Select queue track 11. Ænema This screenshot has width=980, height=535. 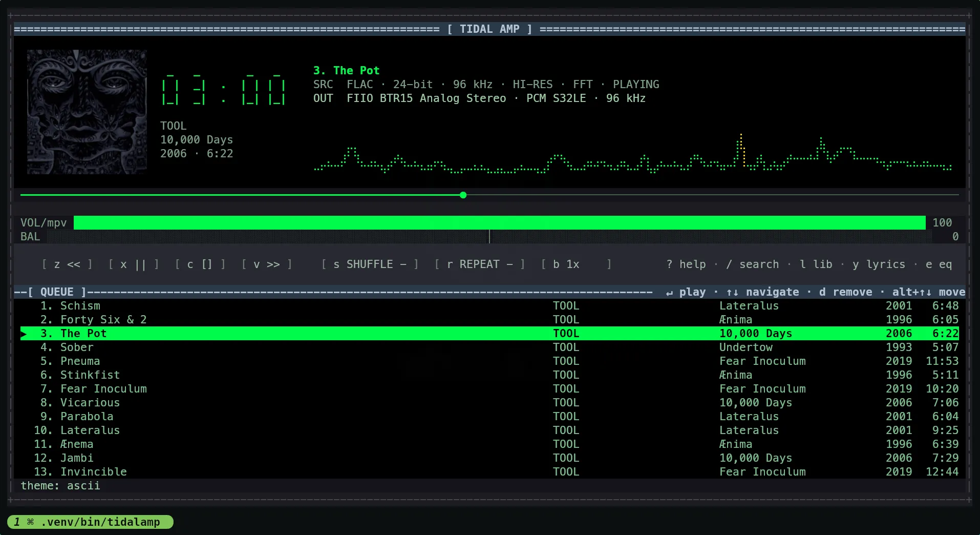click(489, 444)
